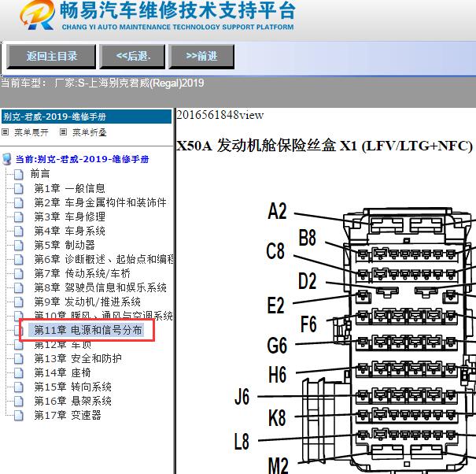The height and width of the screenshot is (474, 476).
Task: Click the page icon beside 第1章
Action: tap(19, 189)
